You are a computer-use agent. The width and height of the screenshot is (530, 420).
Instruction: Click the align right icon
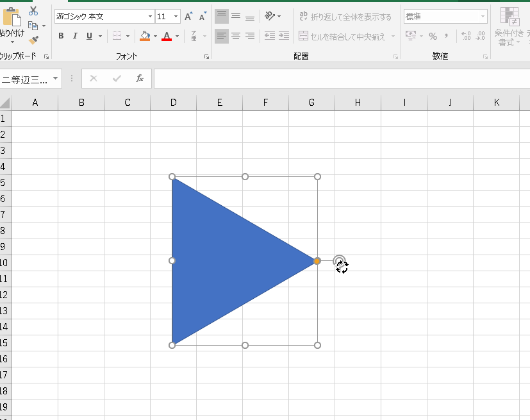250,37
